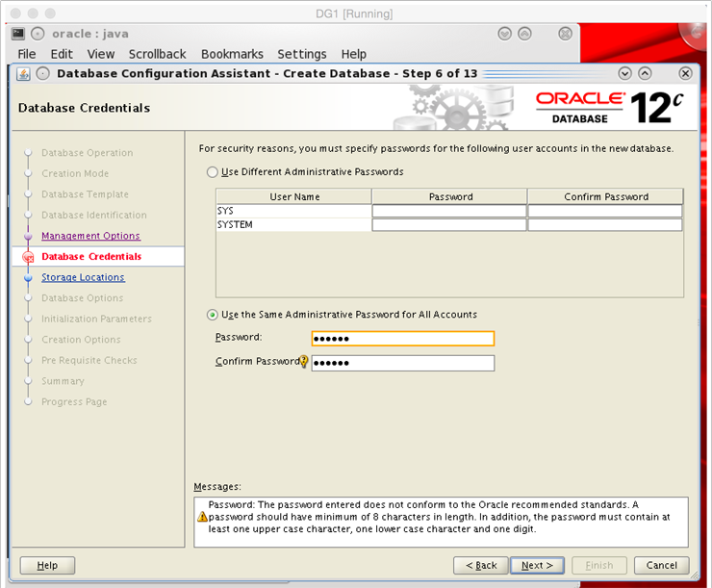This screenshot has width=712, height=588.
Task: Click the password warning message text
Action: (439, 517)
